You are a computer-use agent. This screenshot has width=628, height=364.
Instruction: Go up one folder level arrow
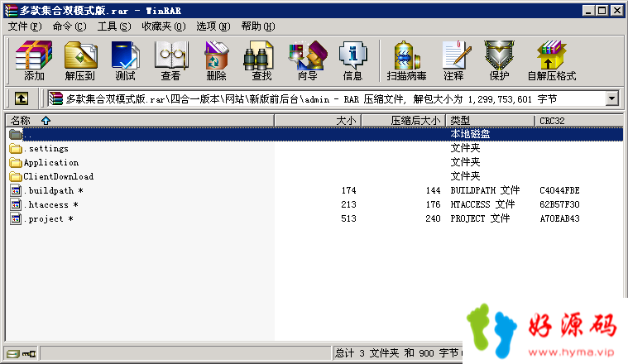[x=22, y=98]
